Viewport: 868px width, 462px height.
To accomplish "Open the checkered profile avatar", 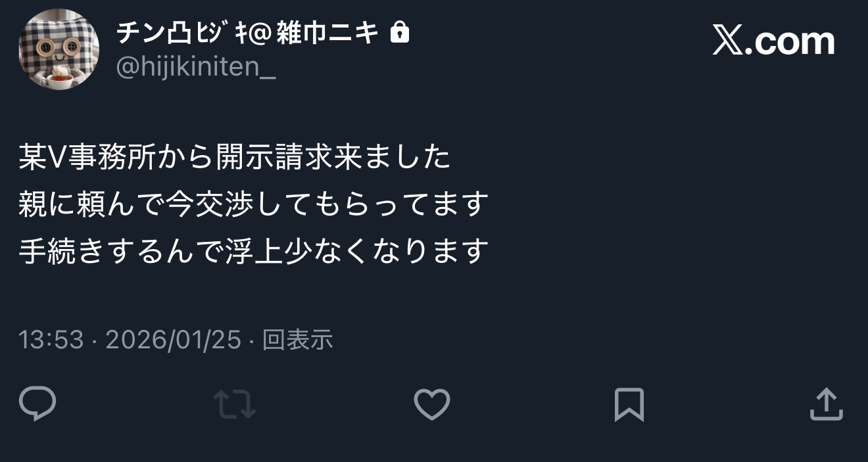I will (59, 49).
